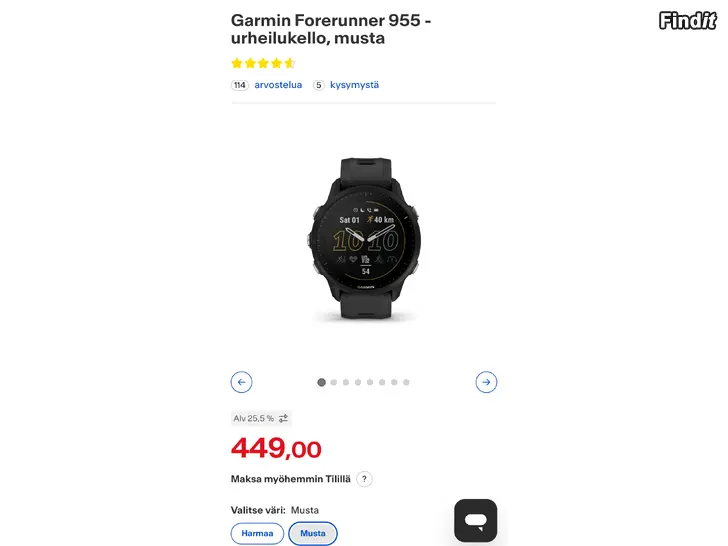728x546 pixels.
Task: Open the chat bubble widget
Action: coord(475,520)
